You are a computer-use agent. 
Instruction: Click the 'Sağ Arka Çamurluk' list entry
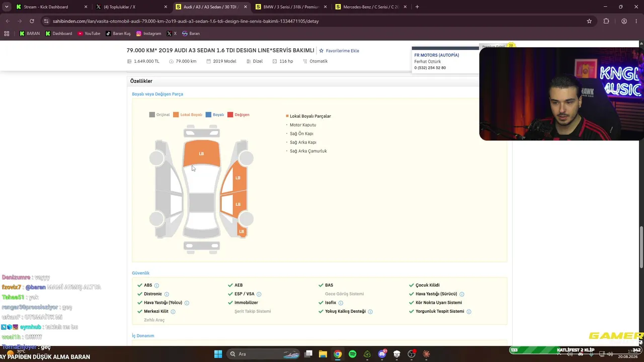[308, 151]
